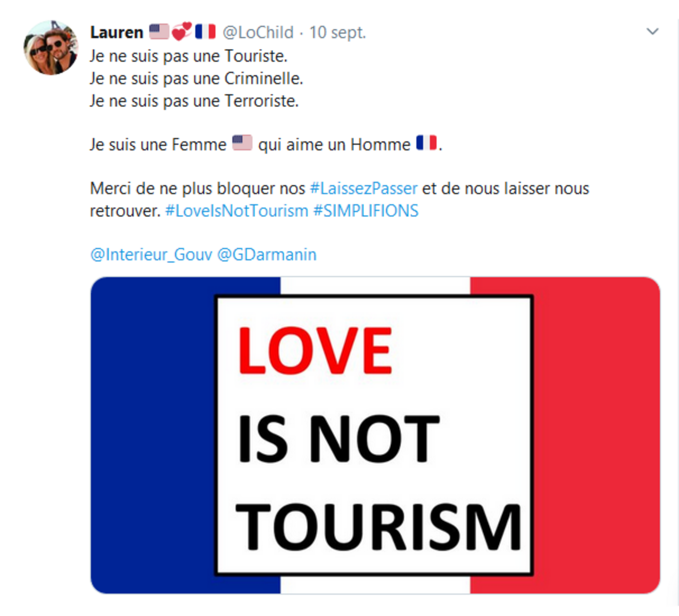Click the US flag emoji beside Lauren
Viewport: 679px width, 616px height.
[159, 32]
